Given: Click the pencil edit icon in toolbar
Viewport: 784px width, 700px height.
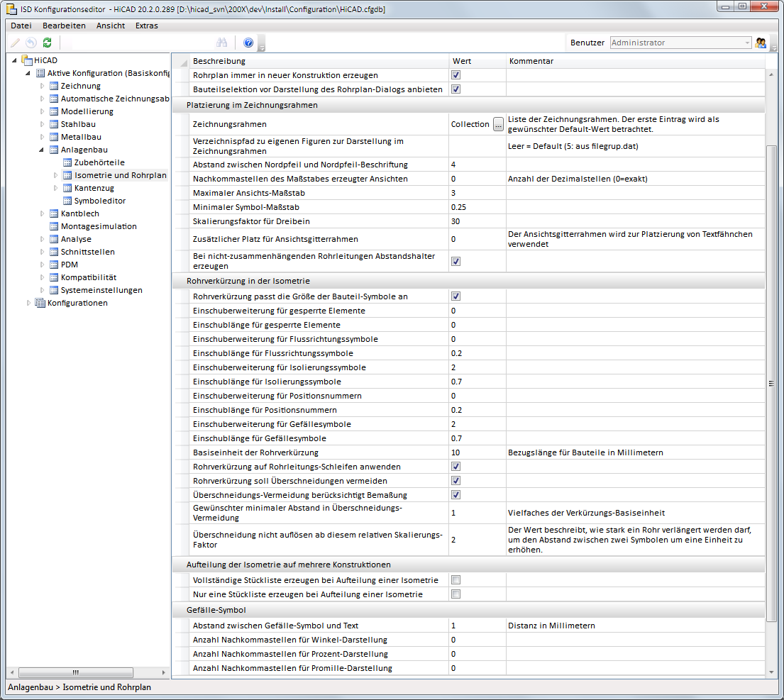Looking at the screenshot, I should 15,43.
